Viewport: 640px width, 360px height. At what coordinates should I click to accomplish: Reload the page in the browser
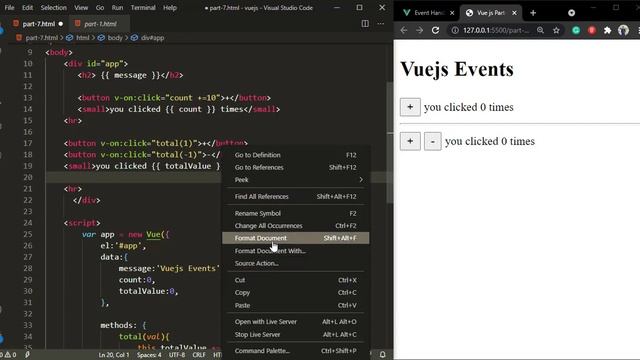tap(436, 30)
